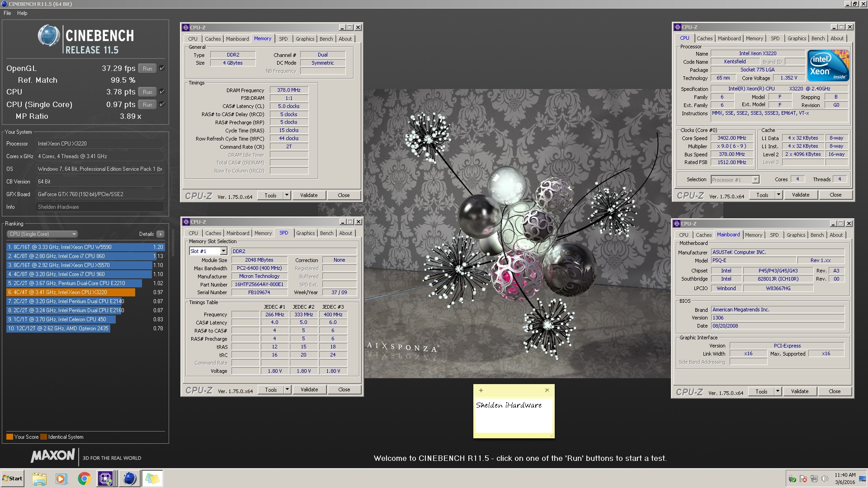Click Validate in the Xeon CPU-Z window

point(801,195)
